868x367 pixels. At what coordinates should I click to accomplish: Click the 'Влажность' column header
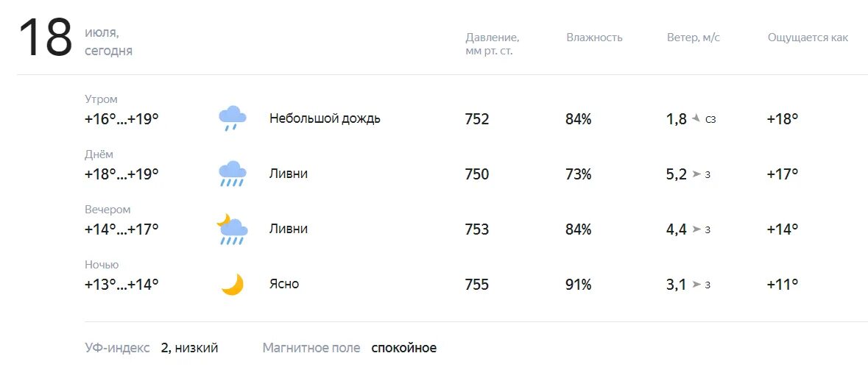[x=594, y=38]
